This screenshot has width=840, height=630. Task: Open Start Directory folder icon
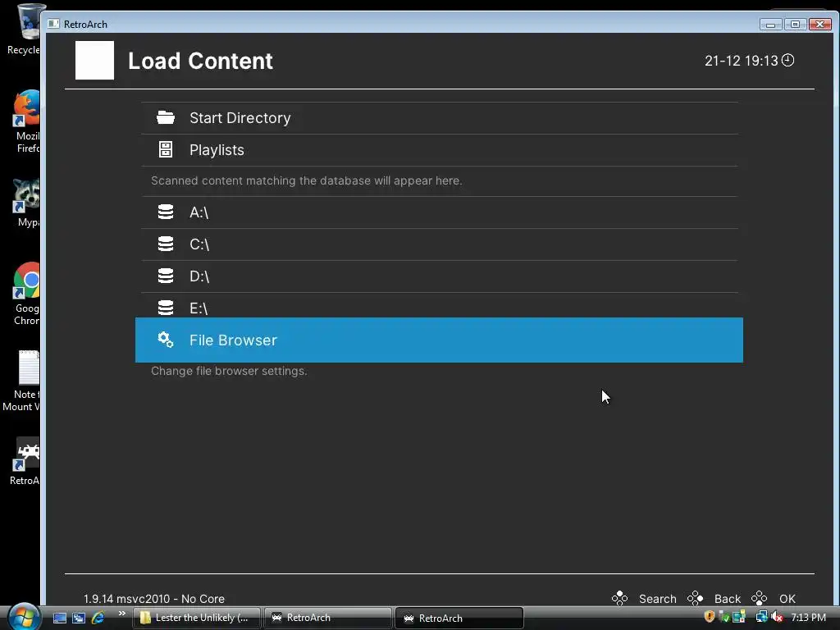(166, 117)
